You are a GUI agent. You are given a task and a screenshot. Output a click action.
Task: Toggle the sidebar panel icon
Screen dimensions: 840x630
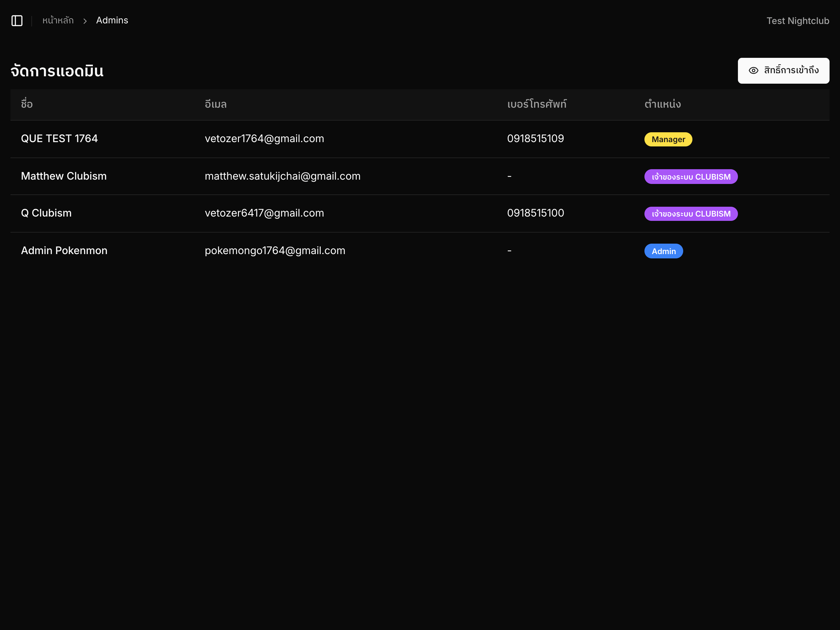[17, 21]
